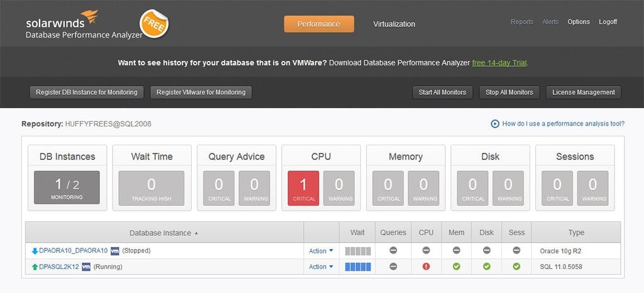Screen dimensions: 644x293
Task: Click the Stop All Monitors button
Action: click(x=509, y=92)
